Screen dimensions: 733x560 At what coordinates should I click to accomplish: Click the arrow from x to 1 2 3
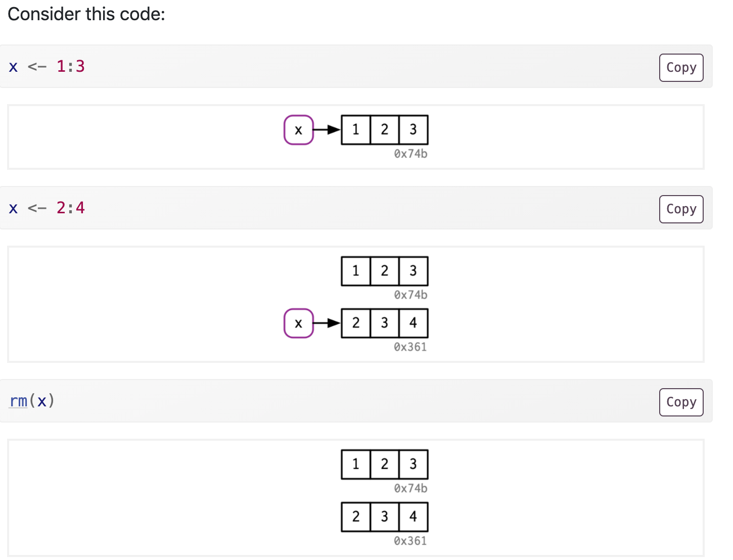327,130
